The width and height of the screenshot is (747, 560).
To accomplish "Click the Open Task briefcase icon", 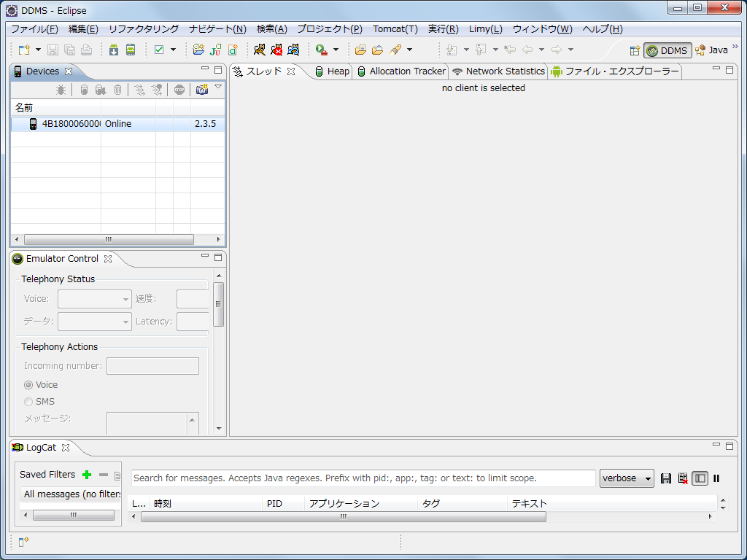I will coord(378,50).
